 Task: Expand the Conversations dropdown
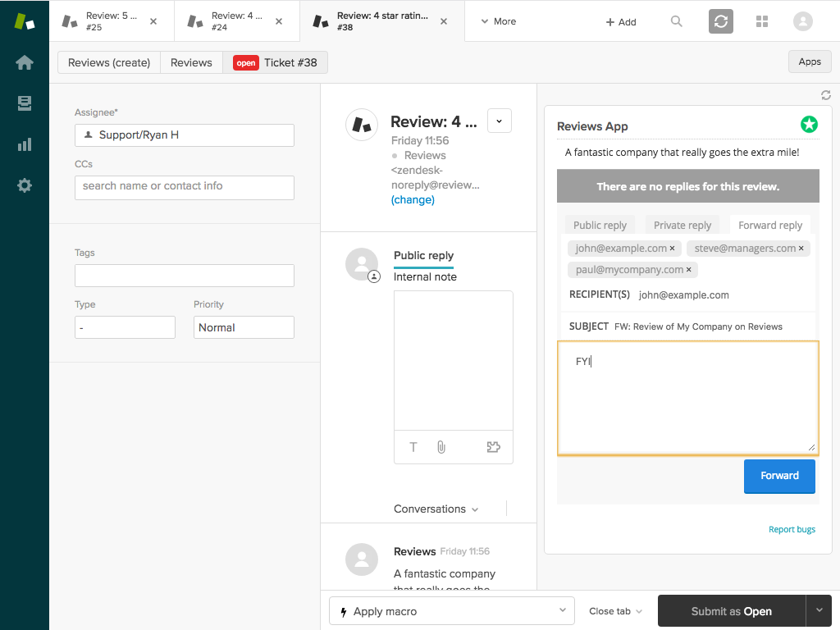coord(436,509)
